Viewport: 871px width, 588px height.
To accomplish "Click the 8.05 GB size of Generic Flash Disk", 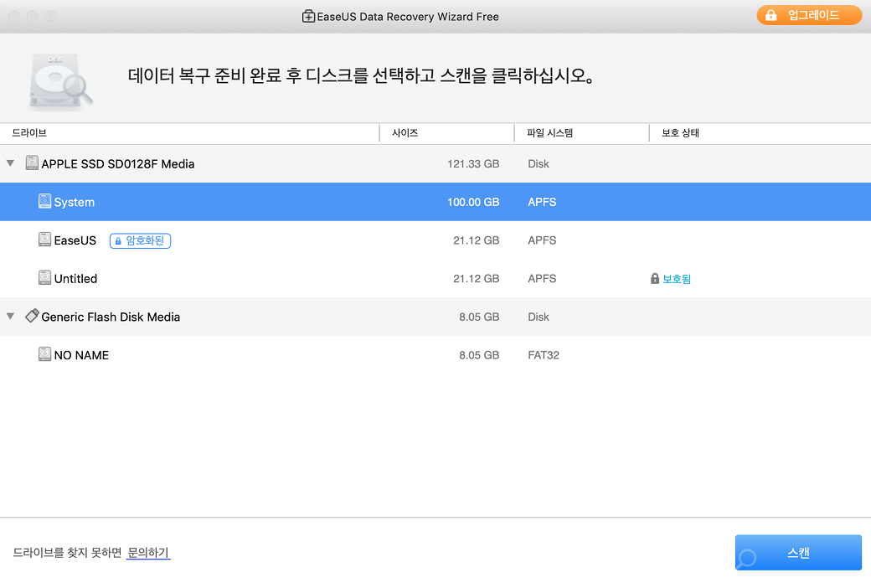I will tap(479, 317).
